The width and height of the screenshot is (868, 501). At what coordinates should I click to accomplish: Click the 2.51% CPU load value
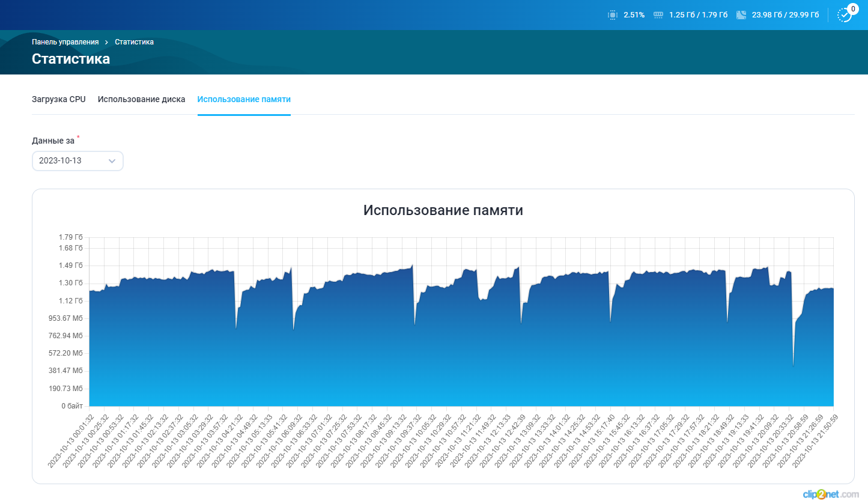pos(634,15)
